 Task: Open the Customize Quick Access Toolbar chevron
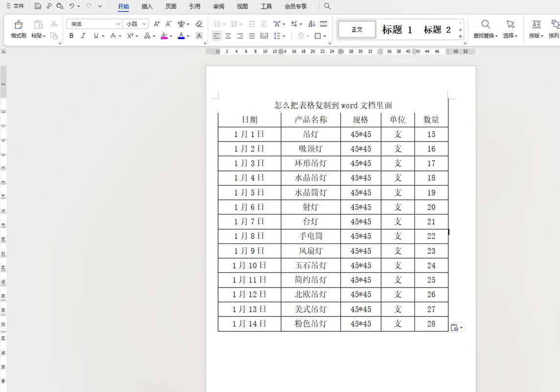coord(100,6)
